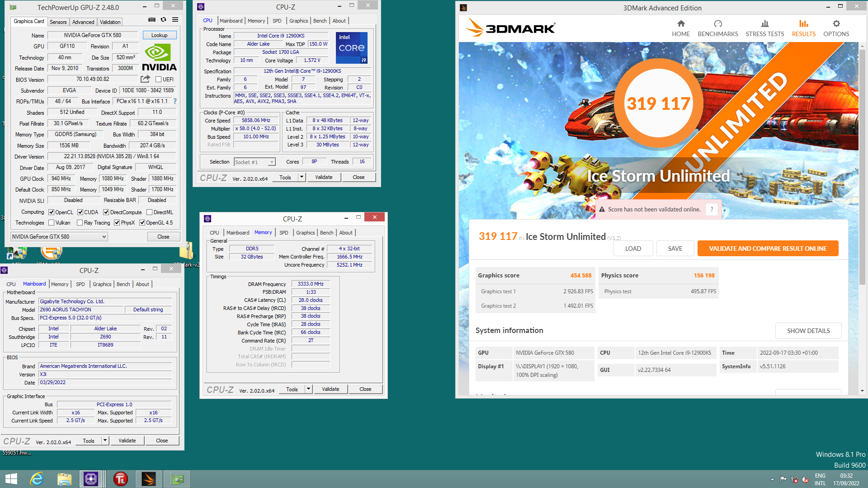Toggle the DirectCompute checkbox
Image resolution: width=868 pixels, height=488 pixels.
(x=106, y=212)
